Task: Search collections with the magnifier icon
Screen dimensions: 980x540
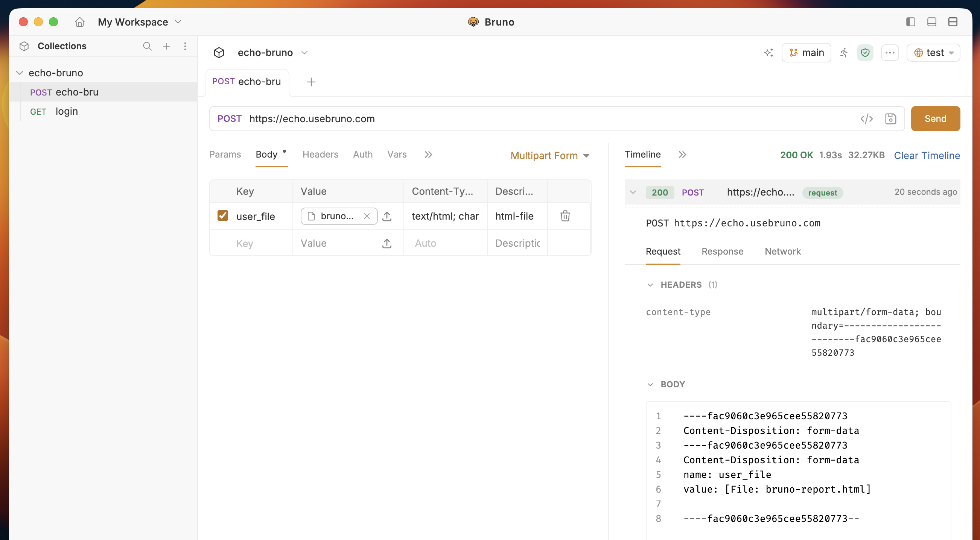Action: [x=147, y=46]
